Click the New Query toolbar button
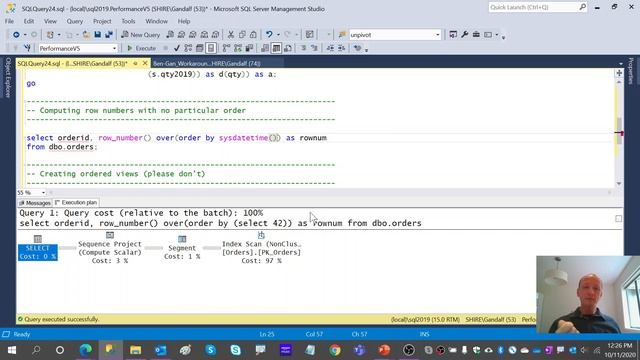This screenshot has height=360, width=640. pos(140,35)
